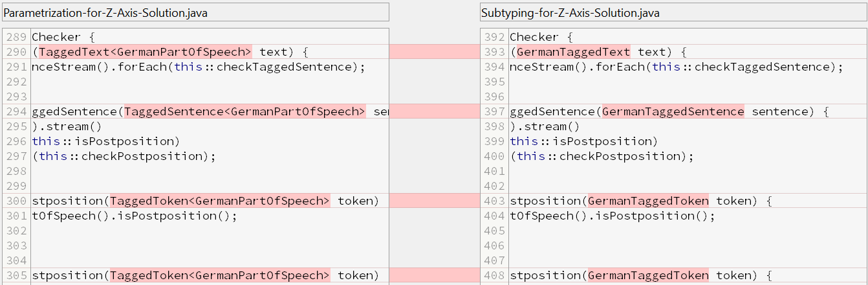The image size is (868, 285).
Task: Click pink diff connector between lines 300 and 403
Action: coord(434,201)
